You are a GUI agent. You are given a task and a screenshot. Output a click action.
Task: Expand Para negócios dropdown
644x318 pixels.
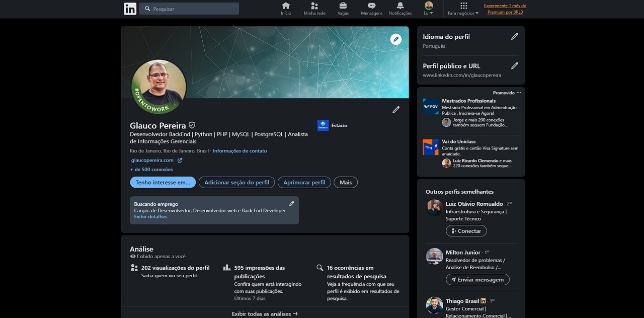pos(463,9)
